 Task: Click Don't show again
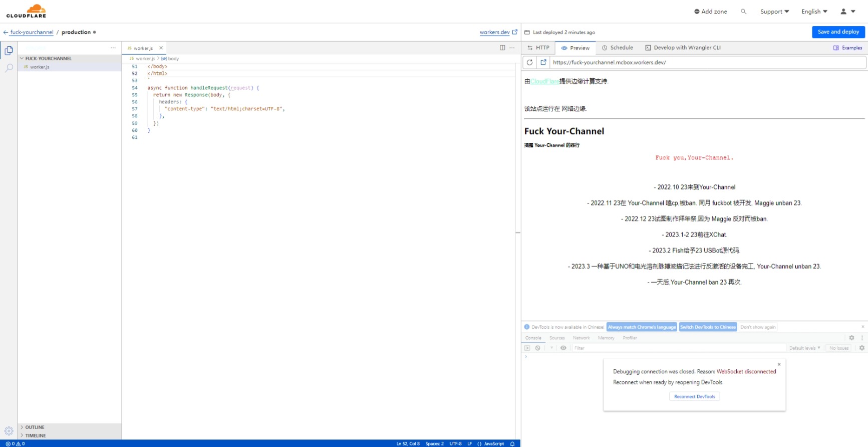point(758,327)
